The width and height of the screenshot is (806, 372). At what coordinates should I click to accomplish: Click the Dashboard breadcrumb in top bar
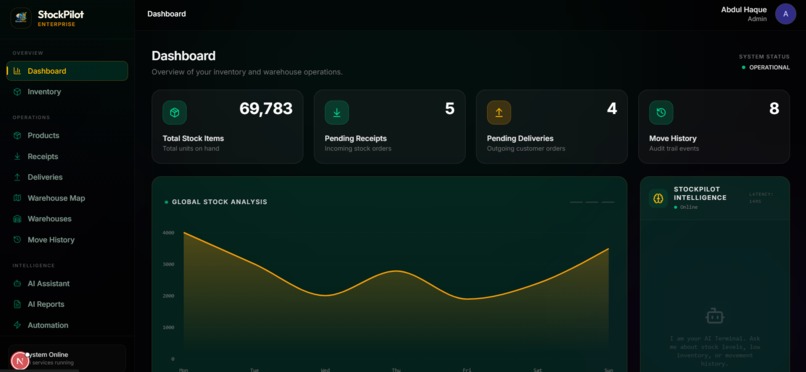(x=167, y=14)
